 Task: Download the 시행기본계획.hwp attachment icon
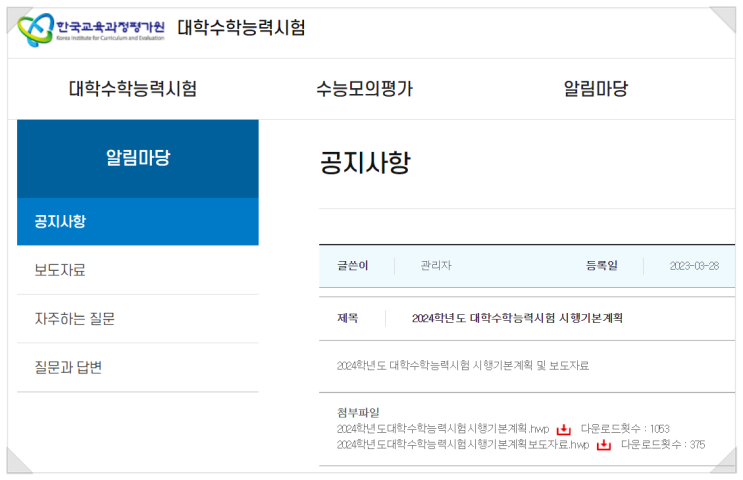563,429
